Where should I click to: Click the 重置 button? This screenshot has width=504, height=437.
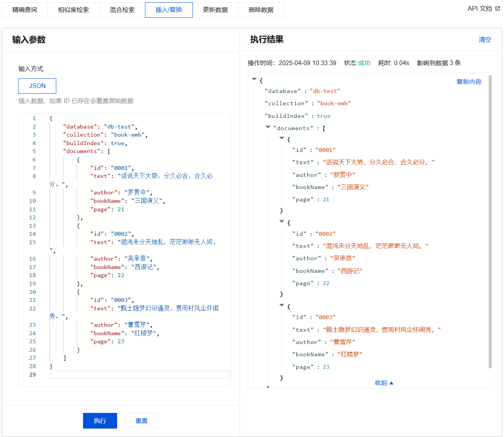(141, 421)
